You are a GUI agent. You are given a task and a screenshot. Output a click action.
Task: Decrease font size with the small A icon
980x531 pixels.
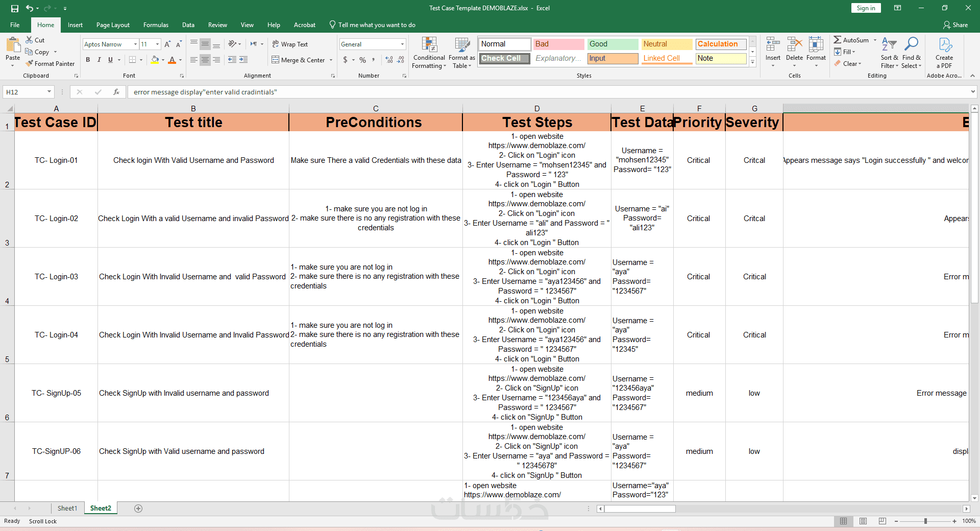click(179, 44)
